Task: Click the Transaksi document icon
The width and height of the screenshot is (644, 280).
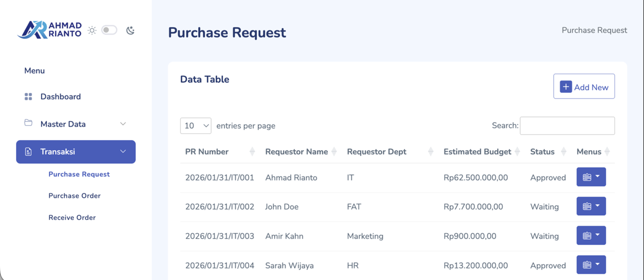Action: pos(28,151)
